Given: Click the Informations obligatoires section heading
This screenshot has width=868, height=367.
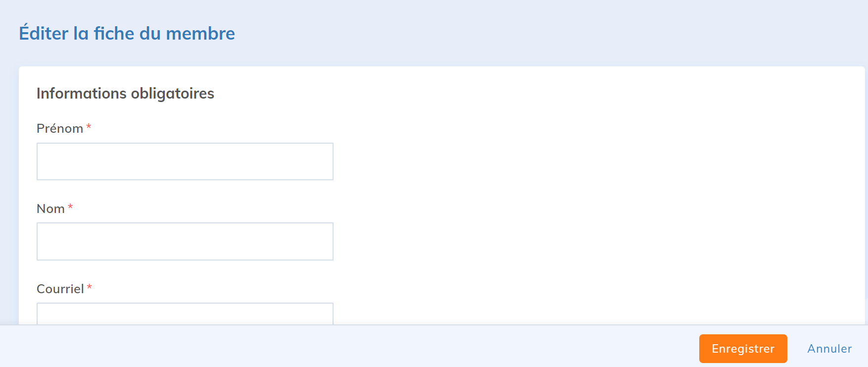Looking at the screenshot, I should coord(125,94).
